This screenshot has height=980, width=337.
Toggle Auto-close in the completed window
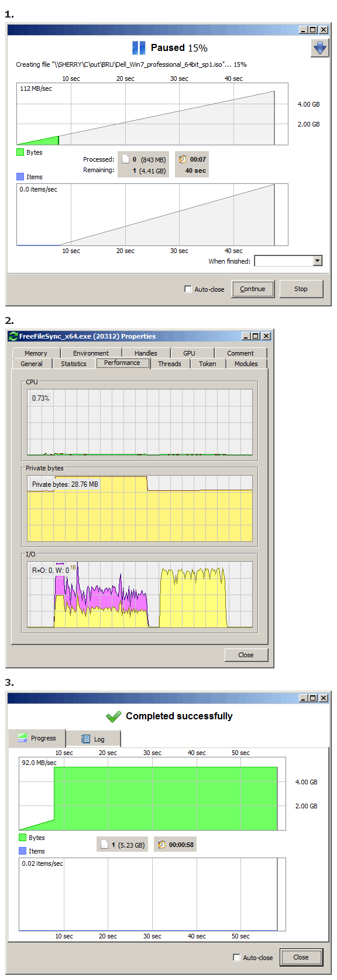(x=236, y=958)
